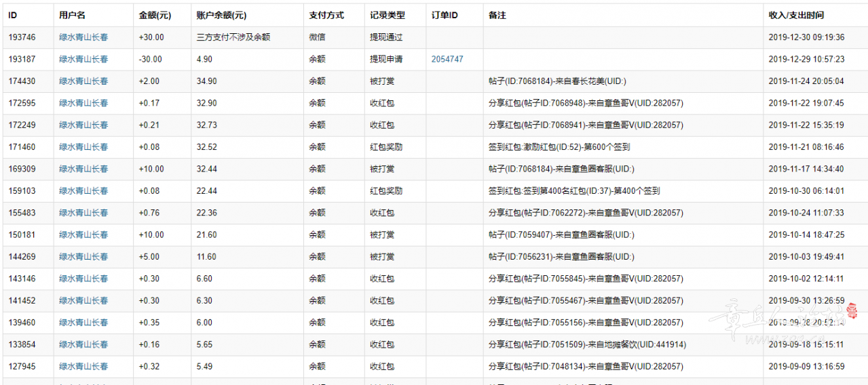The height and width of the screenshot is (385, 868).
Task: Select timestamp 2019-09-09 13:16:59
Action: coord(806,366)
